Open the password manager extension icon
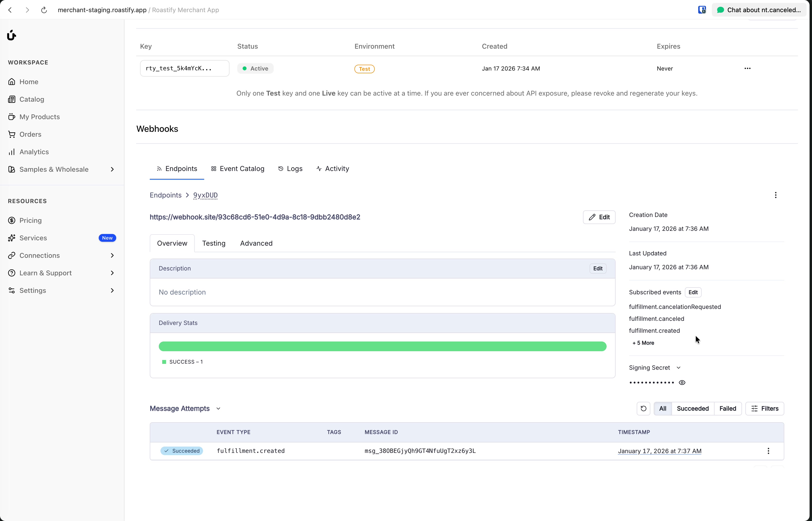Screen dimensions: 812x521 pos(702,10)
